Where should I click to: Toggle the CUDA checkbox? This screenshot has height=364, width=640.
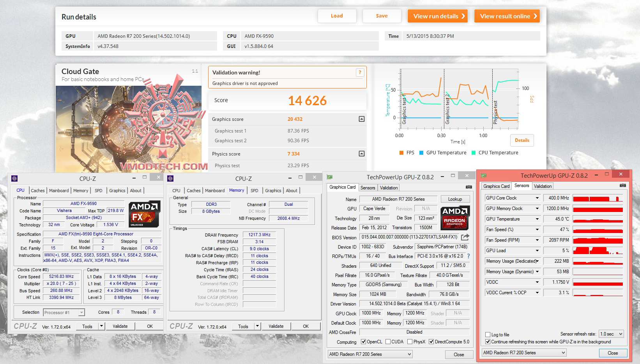(388, 342)
